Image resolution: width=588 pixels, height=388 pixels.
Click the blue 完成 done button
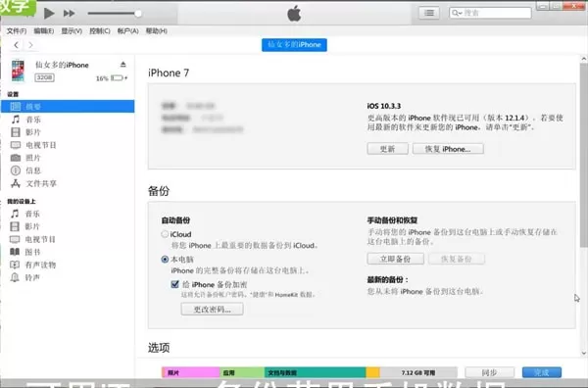[x=542, y=372]
